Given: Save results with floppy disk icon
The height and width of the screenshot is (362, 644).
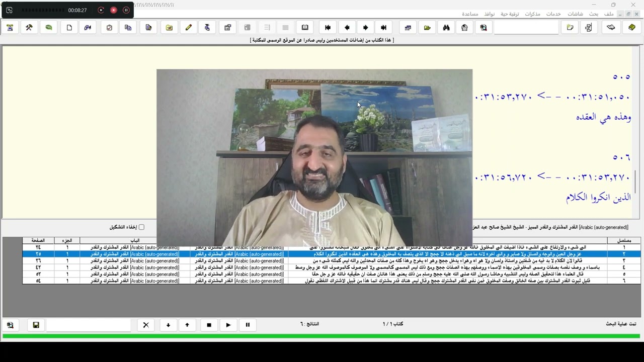Looking at the screenshot, I should [x=36, y=325].
